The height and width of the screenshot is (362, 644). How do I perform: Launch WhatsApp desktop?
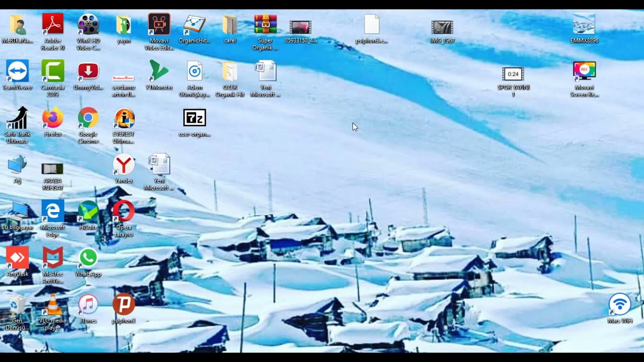(x=88, y=258)
